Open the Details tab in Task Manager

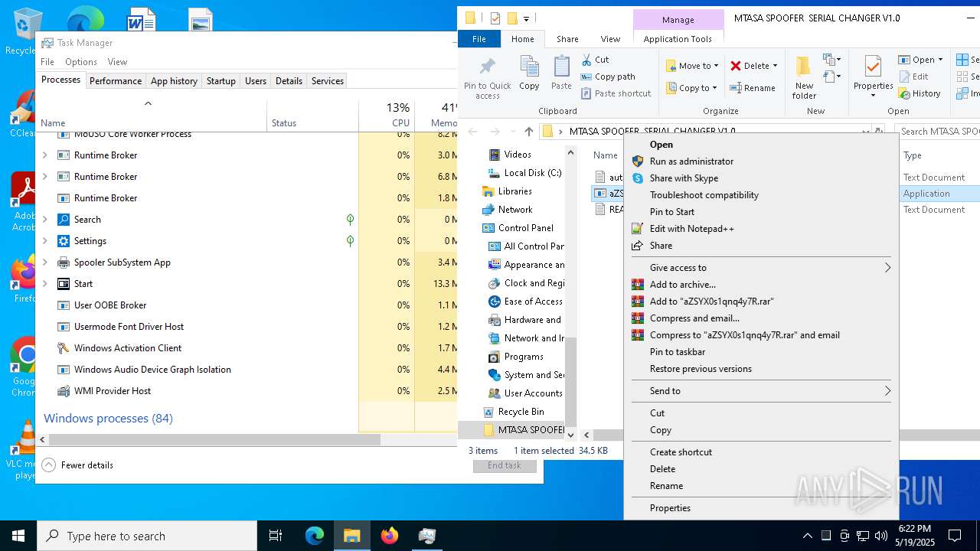(289, 81)
